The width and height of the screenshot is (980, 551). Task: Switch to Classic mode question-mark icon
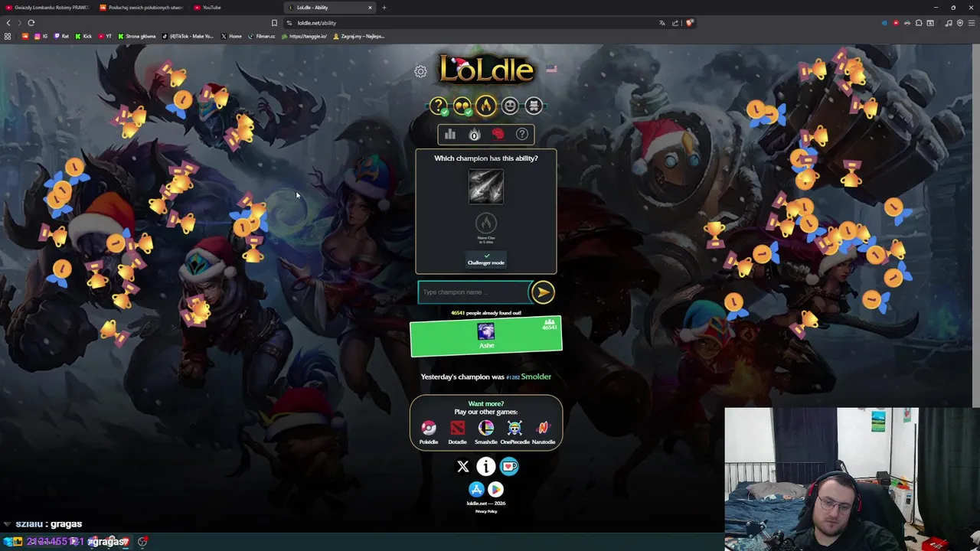[x=438, y=106]
